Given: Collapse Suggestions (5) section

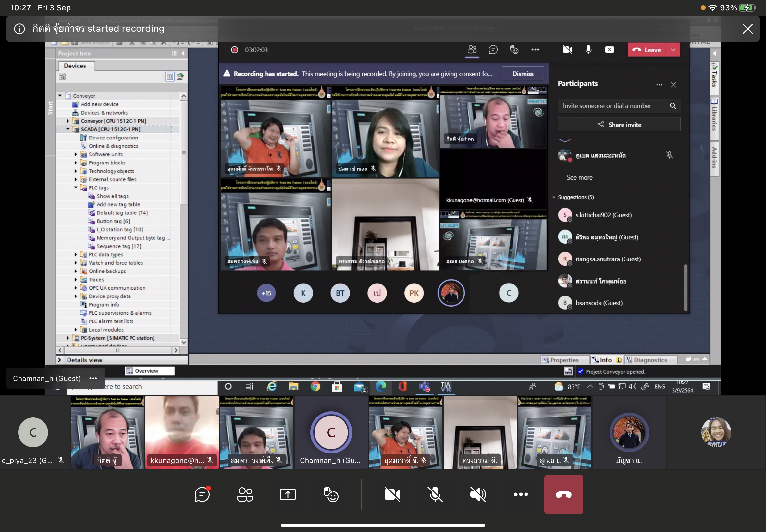Looking at the screenshot, I should (x=554, y=197).
